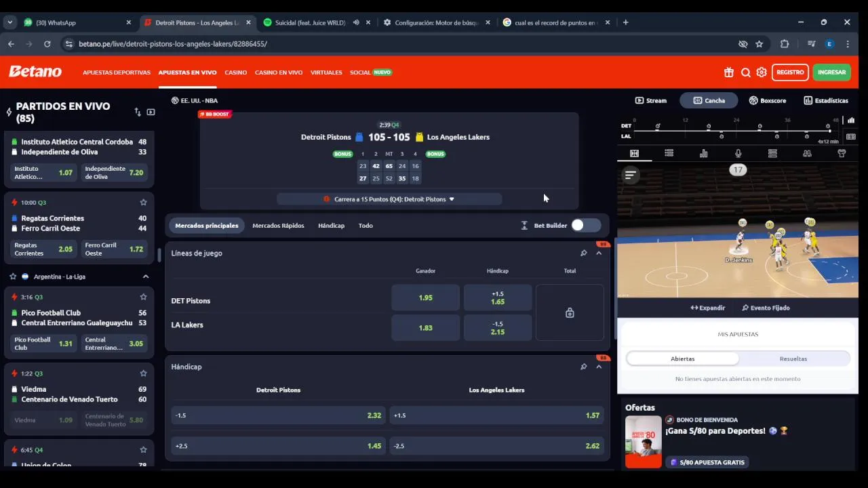
Task: Click the REGISTRO button
Action: pos(790,73)
